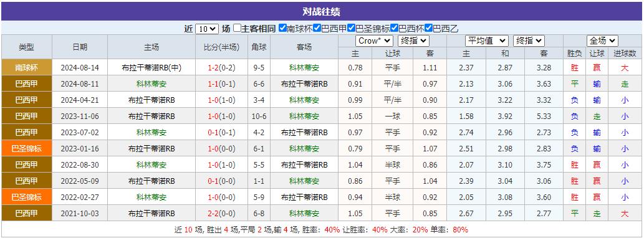Uncheck the 巴西乙 league filter

pyautogui.click(x=428, y=28)
